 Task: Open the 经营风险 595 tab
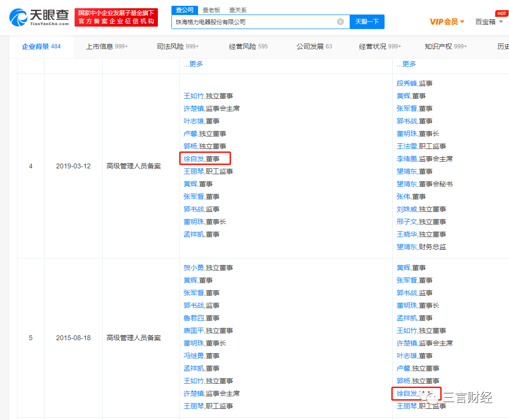pos(248,47)
